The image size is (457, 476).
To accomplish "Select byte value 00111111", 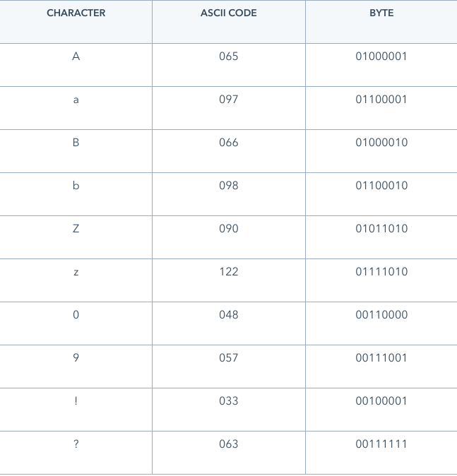I will point(381,444).
